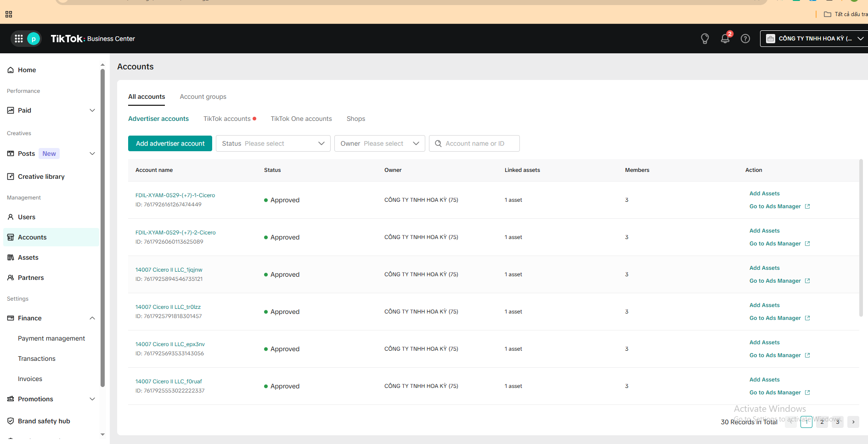Image resolution: width=868 pixels, height=444 pixels.
Task: Click the sidebar vertical scrollbar
Action: click(x=102, y=228)
